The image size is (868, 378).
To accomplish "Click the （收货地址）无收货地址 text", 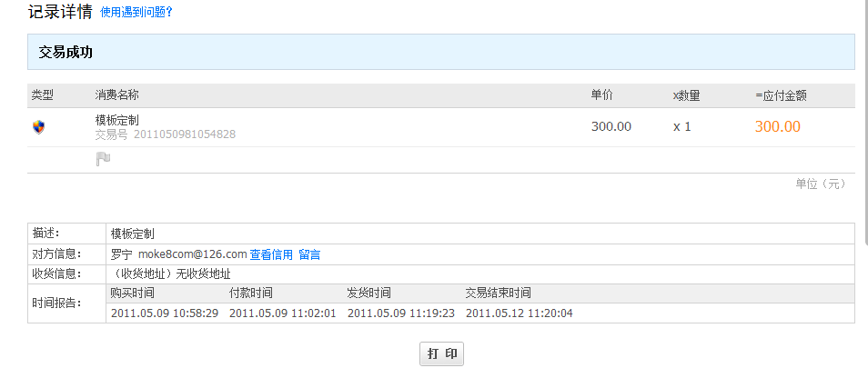I will click(170, 274).
